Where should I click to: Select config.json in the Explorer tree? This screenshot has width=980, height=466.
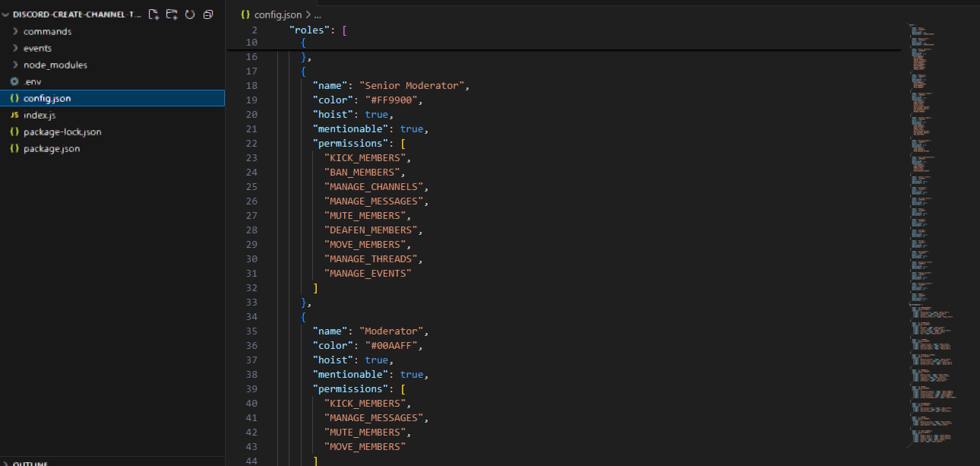(x=112, y=98)
